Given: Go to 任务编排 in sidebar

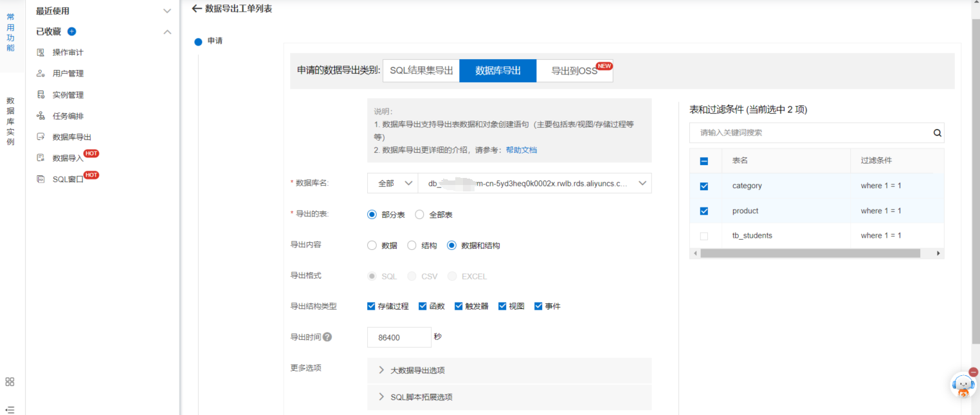Looking at the screenshot, I should pos(68,116).
